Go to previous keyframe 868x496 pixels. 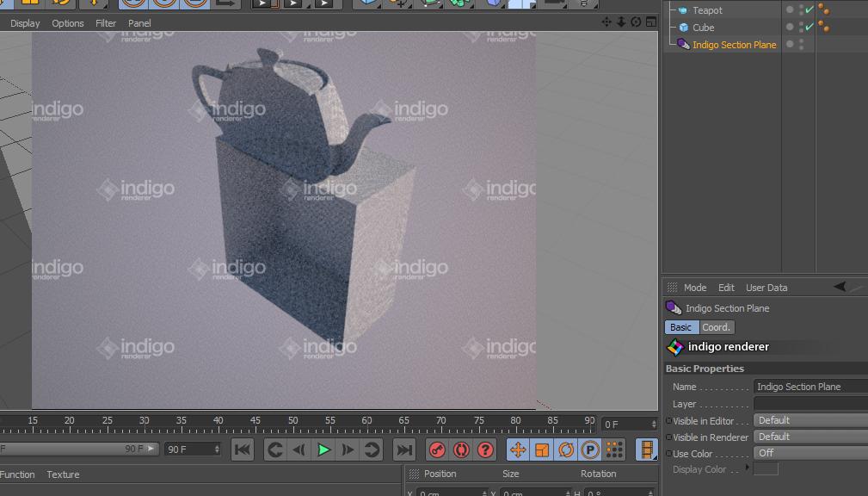coord(274,449)
